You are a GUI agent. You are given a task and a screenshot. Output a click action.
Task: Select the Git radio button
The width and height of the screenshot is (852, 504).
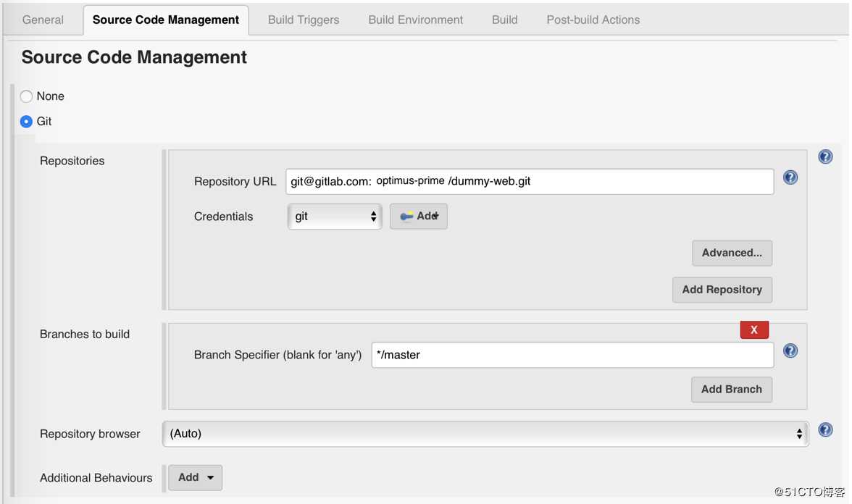coord(25,121)
